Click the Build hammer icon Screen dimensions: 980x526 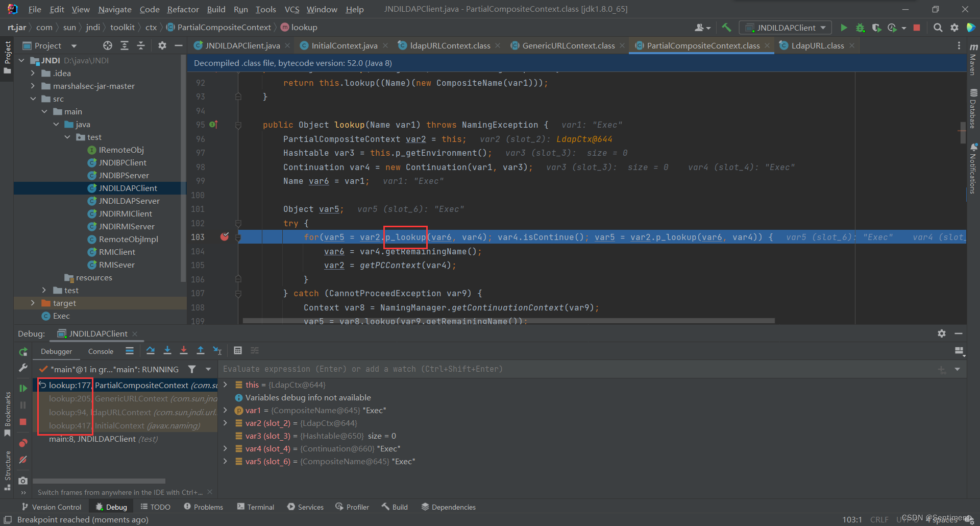[x=726, y=28]
